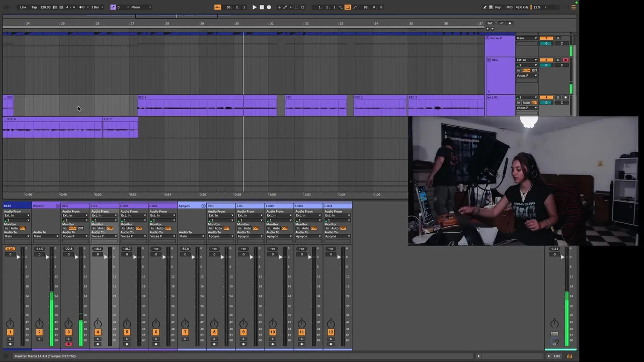Set BEAT track monitor to In
This screenshot has width=644, height=362.
point(7,228)
